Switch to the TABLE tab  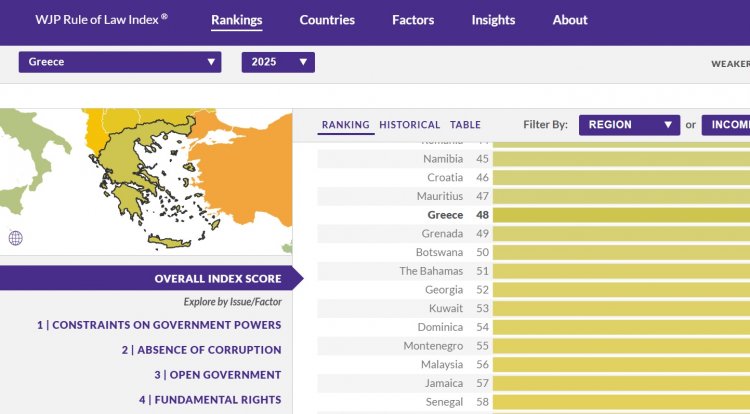coord(465,125)
